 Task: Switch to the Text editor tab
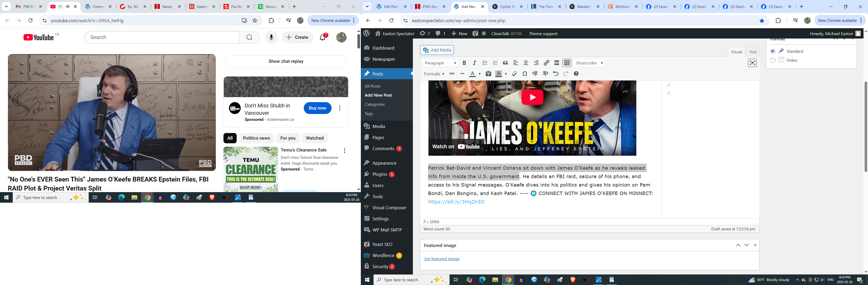tap(753, 52)
